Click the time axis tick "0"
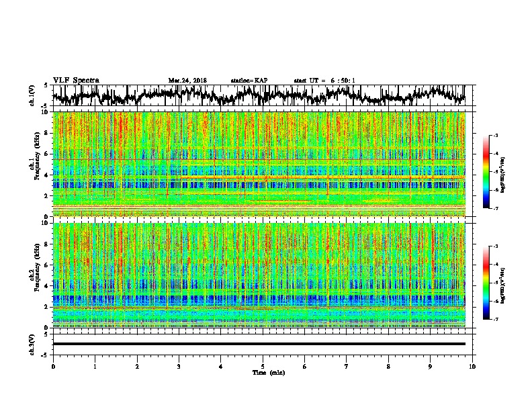This screenshot has height=411, width=532. (x=53, y=367)
